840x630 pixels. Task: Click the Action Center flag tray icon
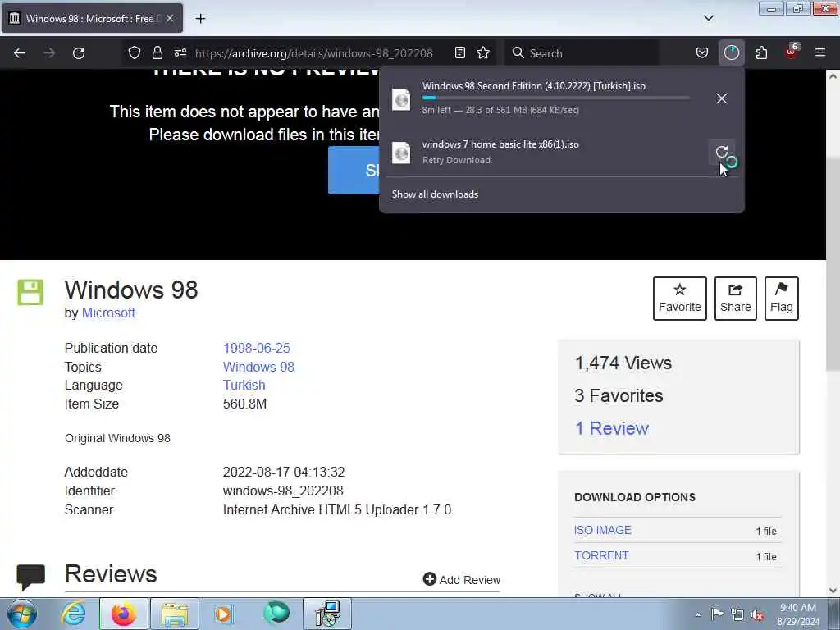[717, 614]
